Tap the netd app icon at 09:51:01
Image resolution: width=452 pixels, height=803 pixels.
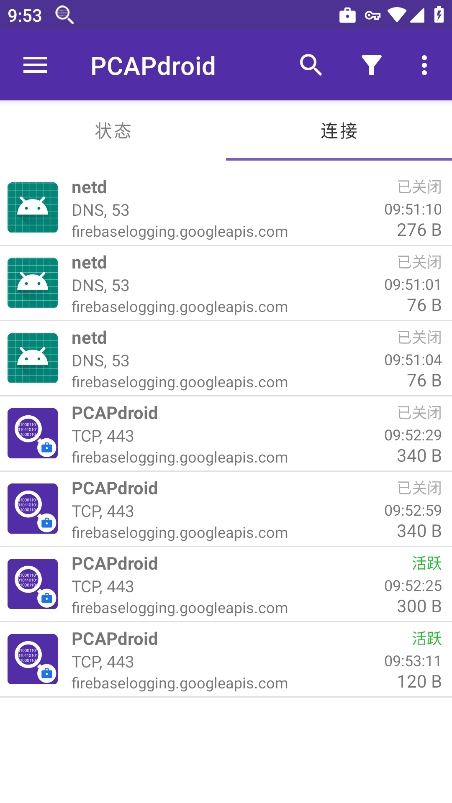coord(33,283)
